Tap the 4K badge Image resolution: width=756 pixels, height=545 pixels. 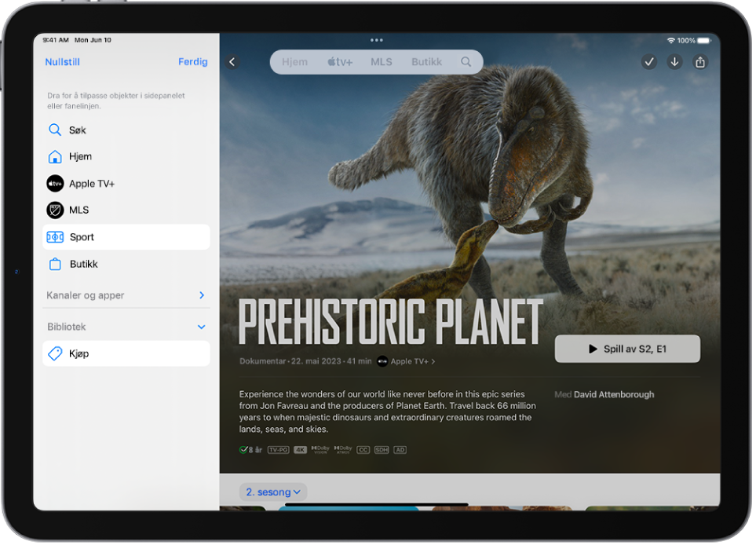301,451
